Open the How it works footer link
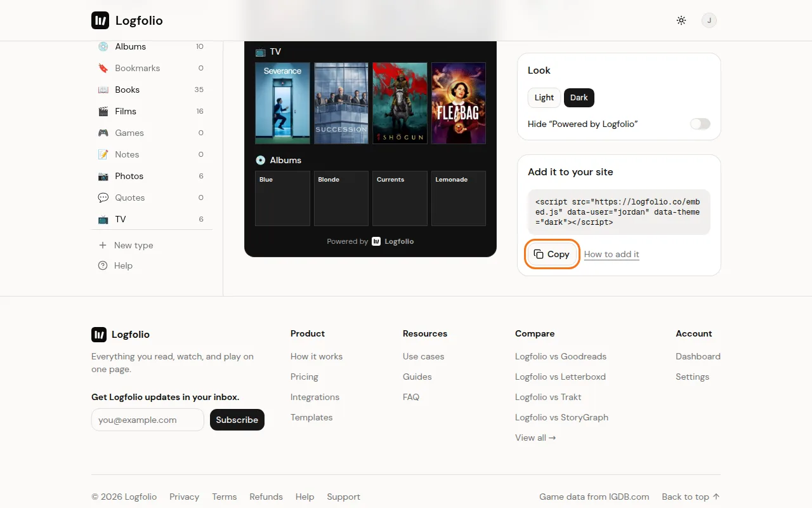Viewport: 812px width, 508px height. pos(317,356)
